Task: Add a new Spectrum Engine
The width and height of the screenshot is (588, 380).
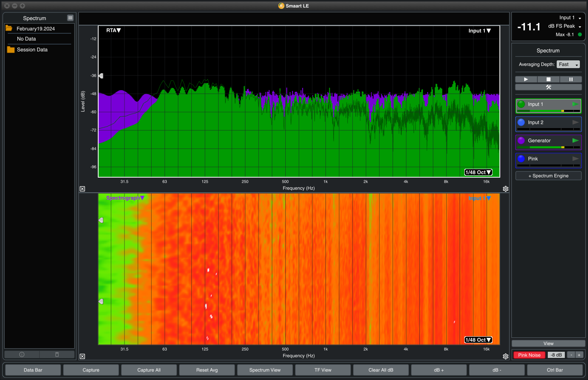Action: pos(548,176)
